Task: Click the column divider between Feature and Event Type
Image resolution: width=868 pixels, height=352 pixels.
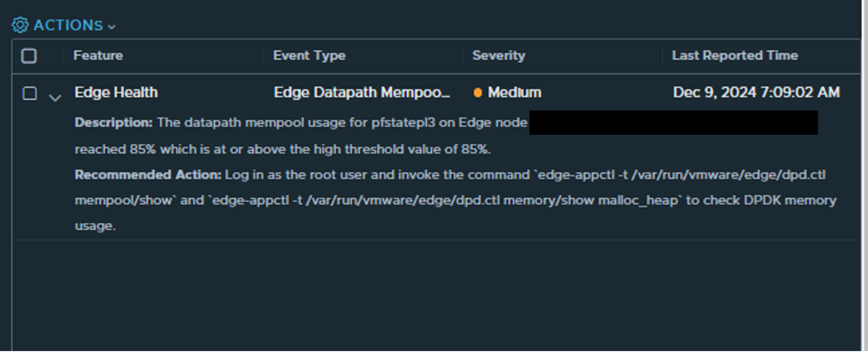Action: pos(262,56)
